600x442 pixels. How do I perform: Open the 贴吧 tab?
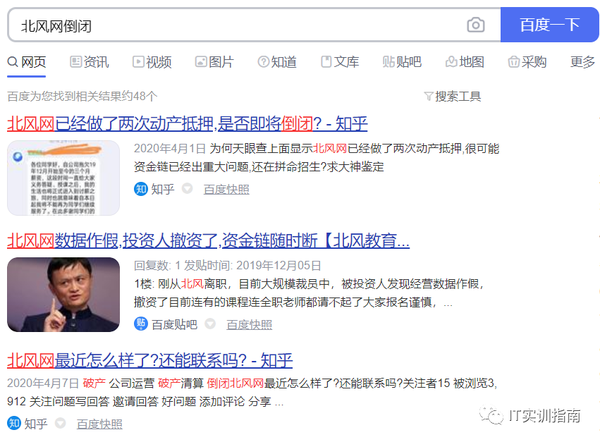tap(402, 62)
